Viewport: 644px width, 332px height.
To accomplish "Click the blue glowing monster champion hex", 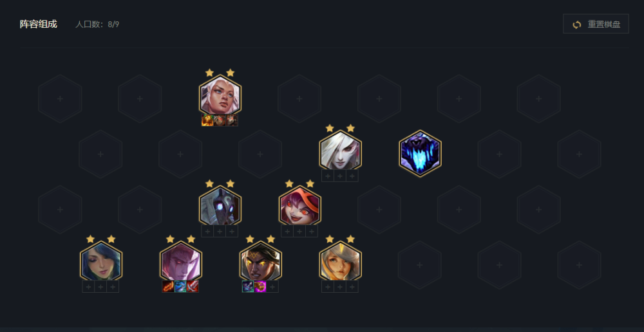I will [420, 154].
